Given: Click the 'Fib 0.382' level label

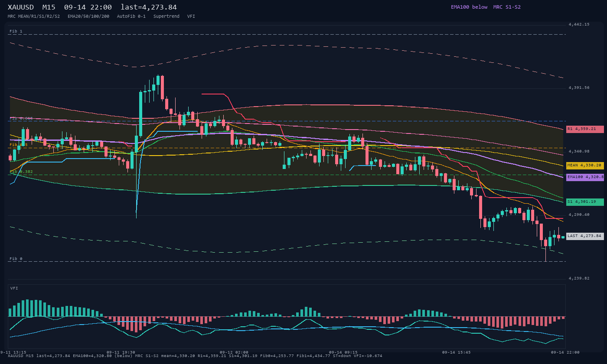Looking at the screenshot, I should (21, 172).
